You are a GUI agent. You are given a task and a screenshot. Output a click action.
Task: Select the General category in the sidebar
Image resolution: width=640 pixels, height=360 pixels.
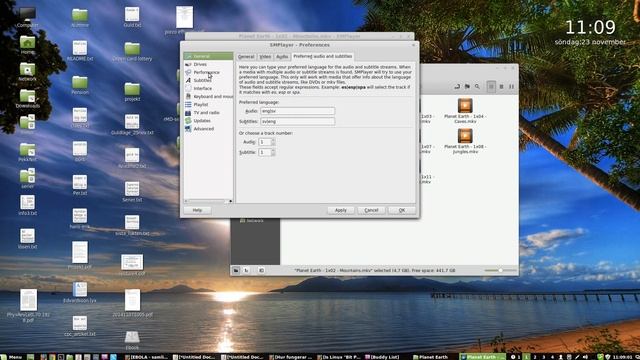click(x=208, y=56)
